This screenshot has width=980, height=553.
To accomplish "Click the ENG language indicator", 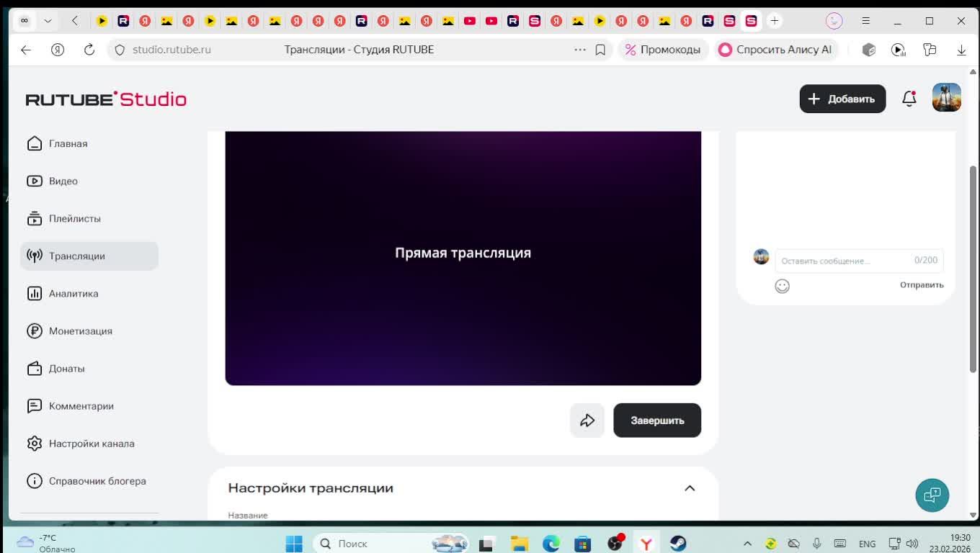I will pyautogui.click(x=868, y=544).
